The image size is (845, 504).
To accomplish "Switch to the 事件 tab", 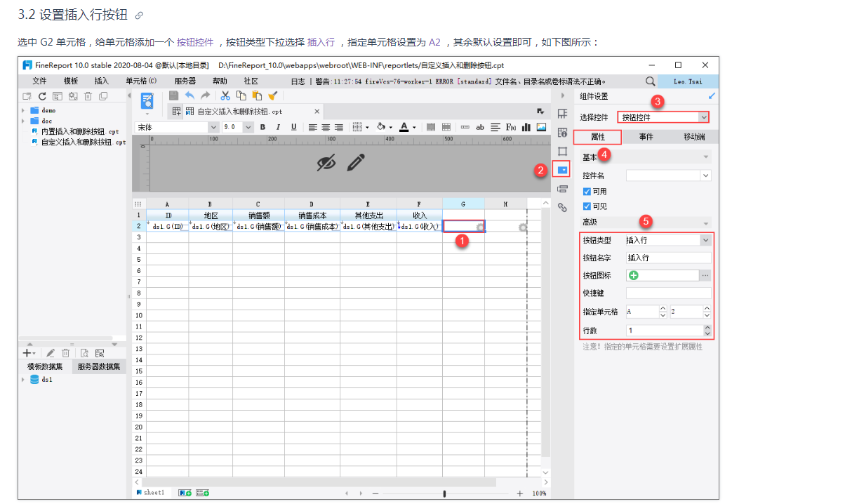I will (x=645, y=137).
